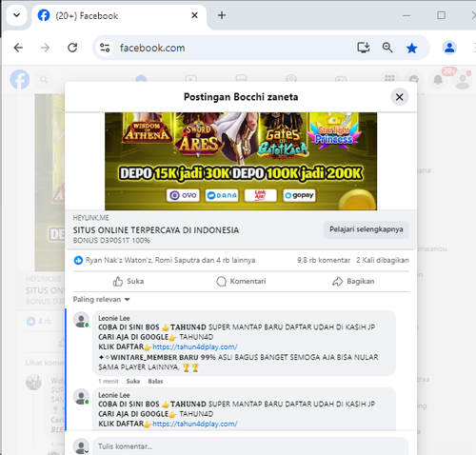Select the (20+) Facebook browser tab
This screenshot has width=476, height=455.
pyautogui.click(x=119, y=16)
